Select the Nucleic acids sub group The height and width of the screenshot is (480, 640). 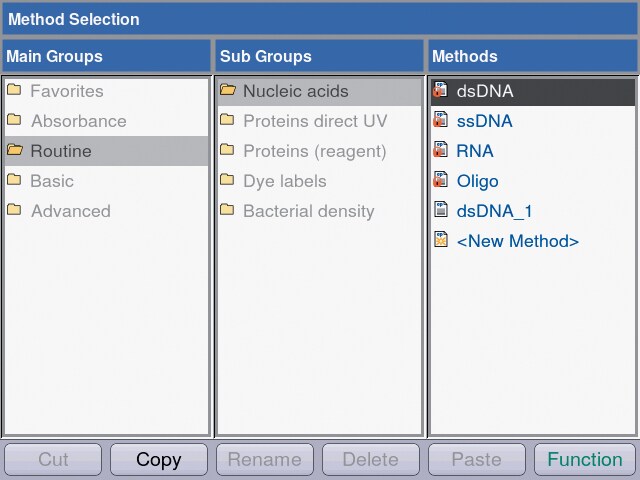pyautogui.click(x=320, y=91)
